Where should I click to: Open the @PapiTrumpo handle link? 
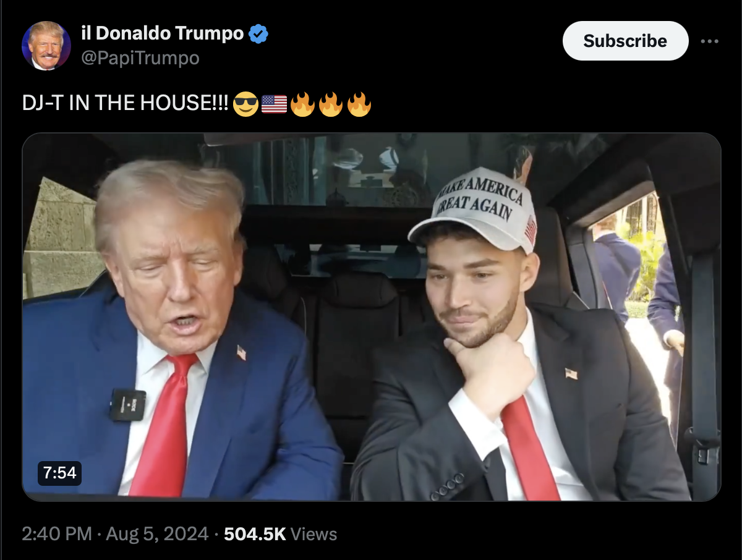(x=140, y=58)
